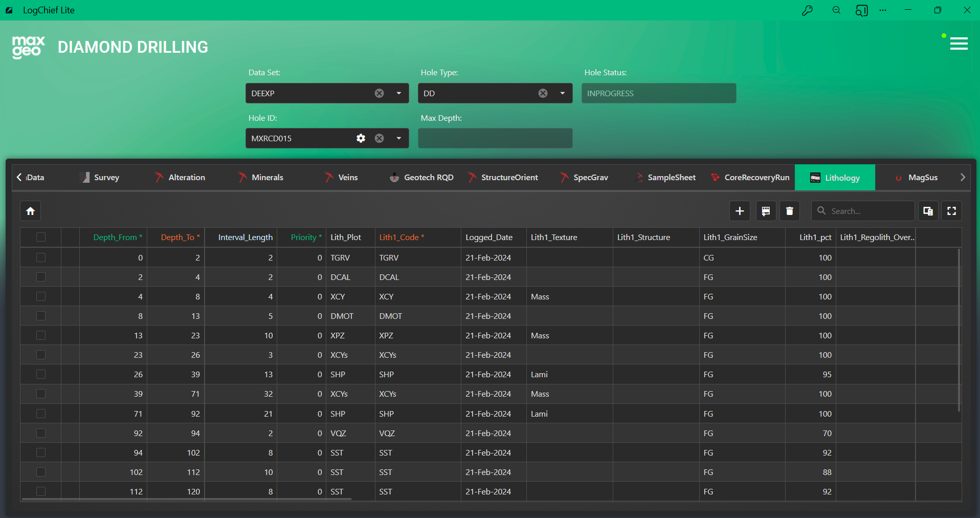Click the vertical grid scrollbar
The height and width of the screenshot is (518, 980).
tap(959, 330)
